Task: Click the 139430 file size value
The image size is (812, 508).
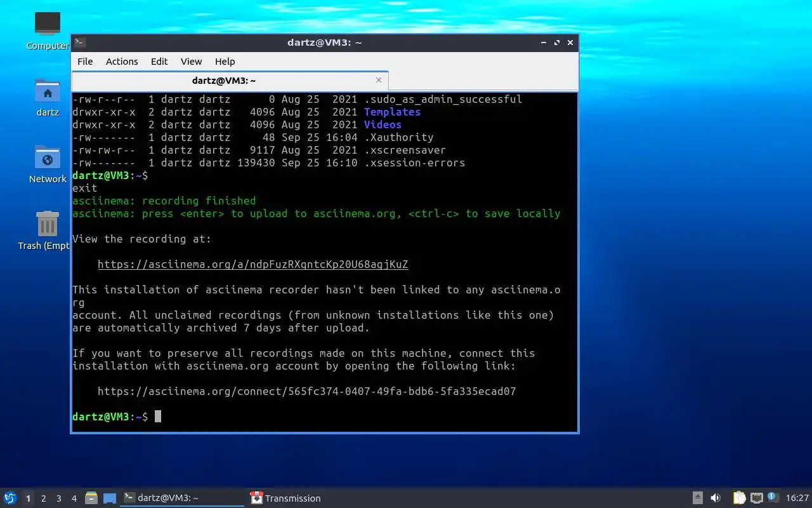Action: coord(256,163)
